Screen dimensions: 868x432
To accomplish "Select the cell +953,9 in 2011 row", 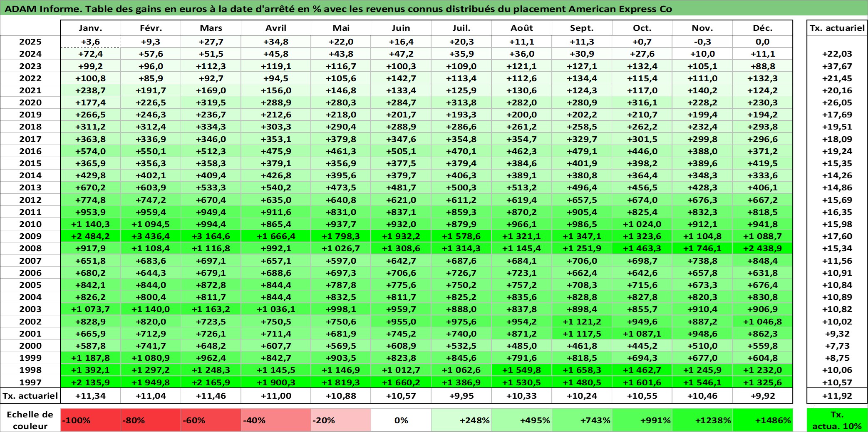I will pyautogui.click(x=91, y=212).
